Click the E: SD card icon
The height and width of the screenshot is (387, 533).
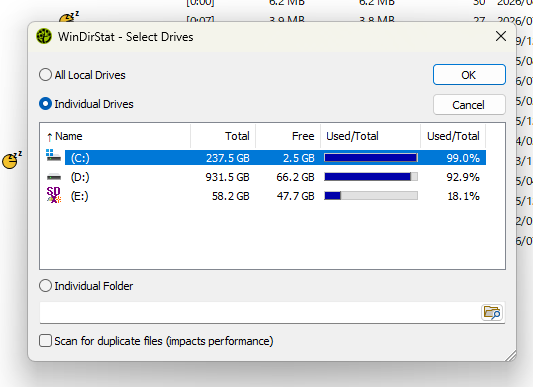(54, 195)
